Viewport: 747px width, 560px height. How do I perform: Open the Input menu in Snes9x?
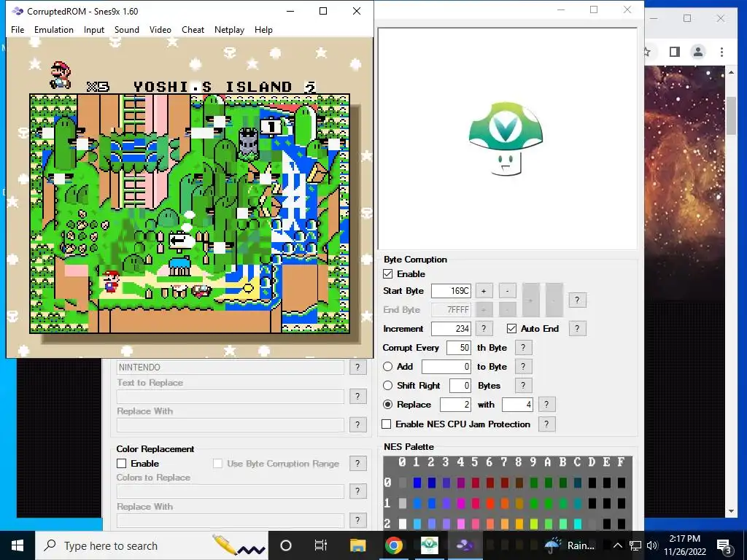tap(94, 29)
